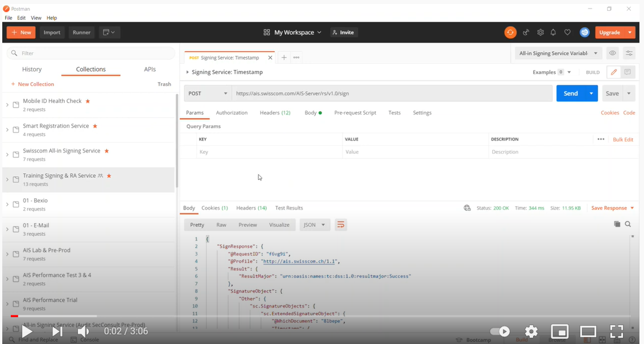This screenshot has height=344, width=644.
Task: Open the Headers (12) request tab
Action: pos(275,113)
